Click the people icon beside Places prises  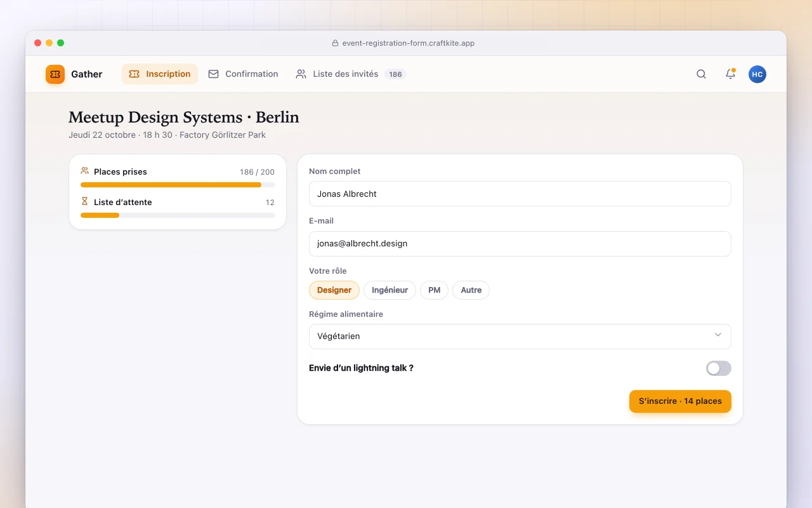click(x=85, y=171)
